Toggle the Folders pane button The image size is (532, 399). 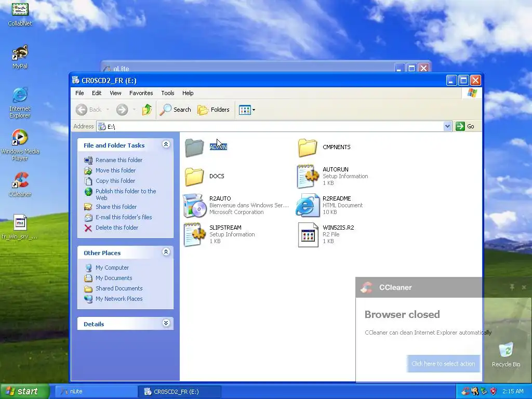point(214,110)
